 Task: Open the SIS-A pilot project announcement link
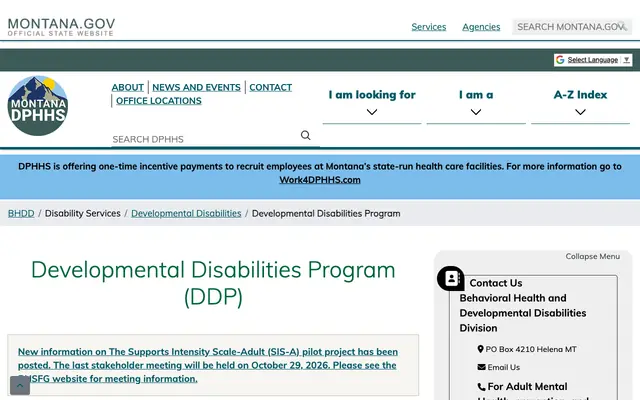click(207, 365)
